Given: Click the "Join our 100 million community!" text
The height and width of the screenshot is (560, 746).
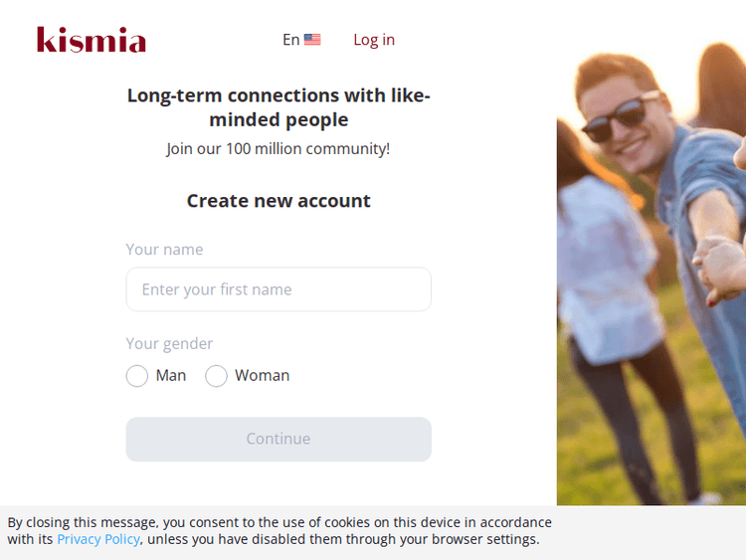Looking at the screenshot, I should pos(279,149).
